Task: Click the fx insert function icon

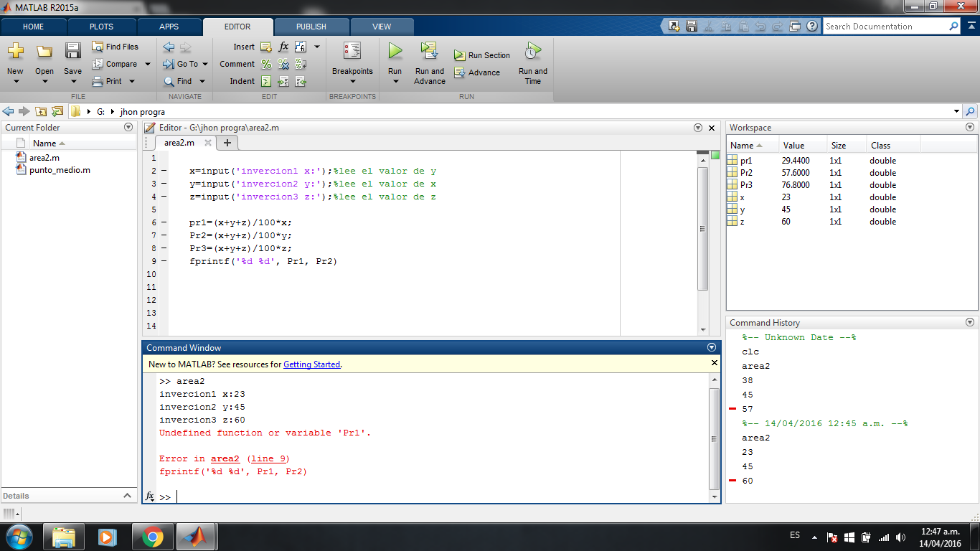Action: pos(283,47)
